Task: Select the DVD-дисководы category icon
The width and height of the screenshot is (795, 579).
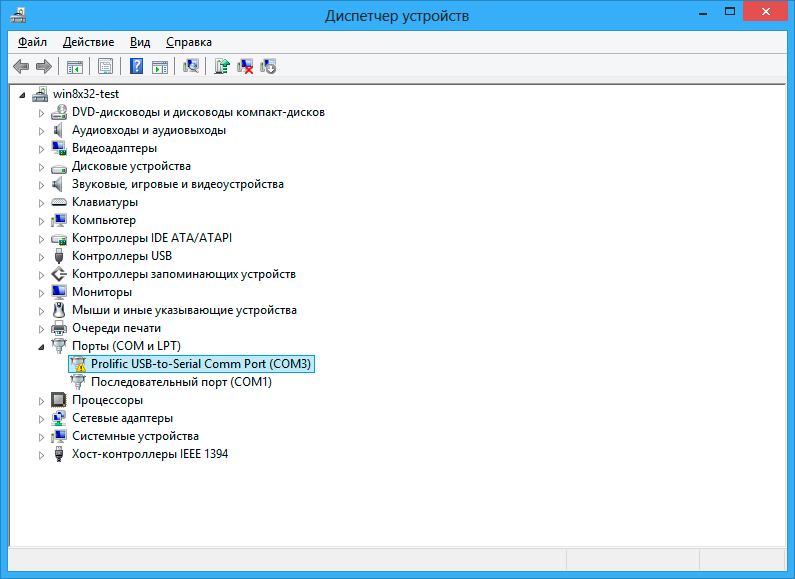Action: [59, 112]
